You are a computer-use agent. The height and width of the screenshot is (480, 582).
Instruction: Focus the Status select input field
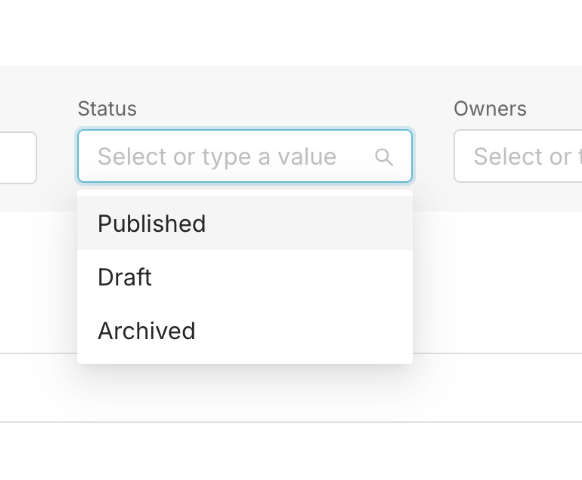[245, 156]
